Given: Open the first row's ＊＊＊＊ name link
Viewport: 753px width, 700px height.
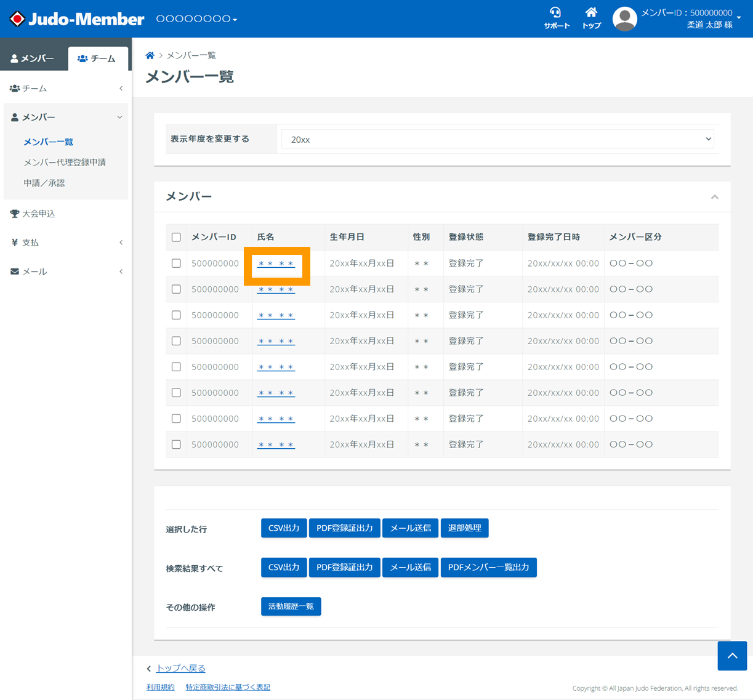Looking at the screenshot, I should coord(276,264).
